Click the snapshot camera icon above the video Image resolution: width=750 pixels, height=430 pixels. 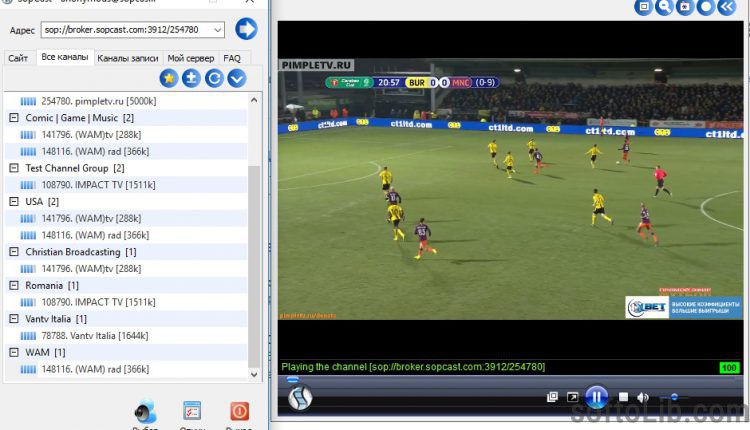685,7
